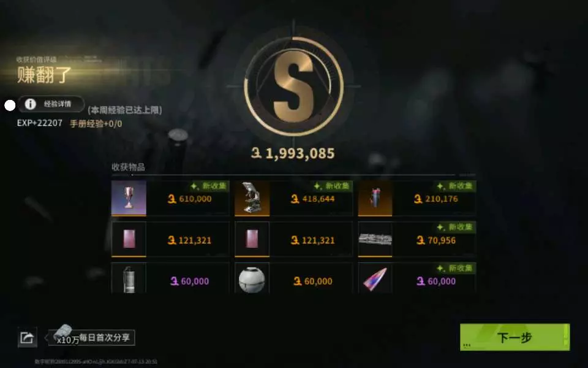
Task: Click the progress line under 收获物品
Action: pos(293,175)
